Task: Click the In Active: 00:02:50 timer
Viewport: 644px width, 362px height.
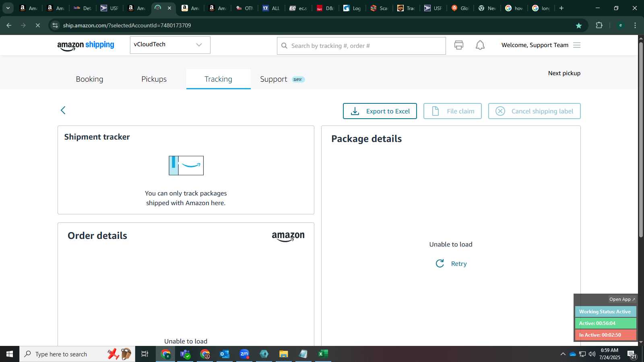Action: [605, 335]
